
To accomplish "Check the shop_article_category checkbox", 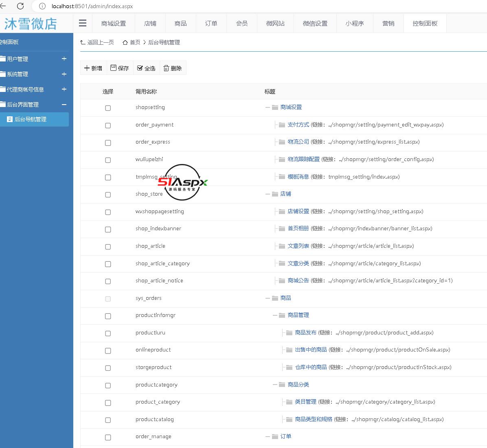I will pos(108,264).
